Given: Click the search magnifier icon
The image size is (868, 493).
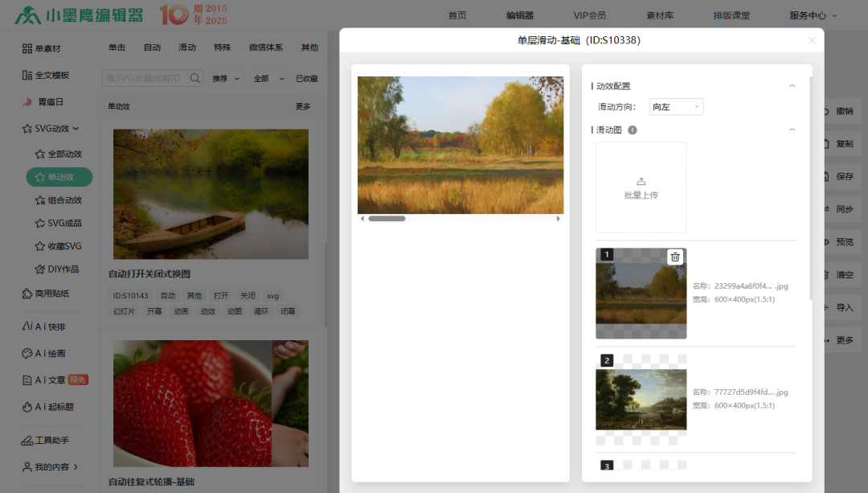Looking at the screenshot, I should [194, 78].
